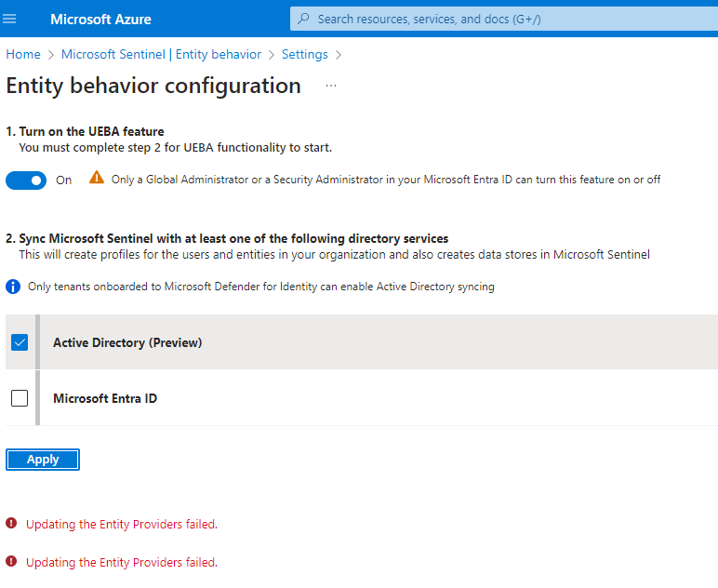718x588 pixels.
Task: Turn off the UEBA feature toggle
Action: pyautogui.click(x=26, y=180)
